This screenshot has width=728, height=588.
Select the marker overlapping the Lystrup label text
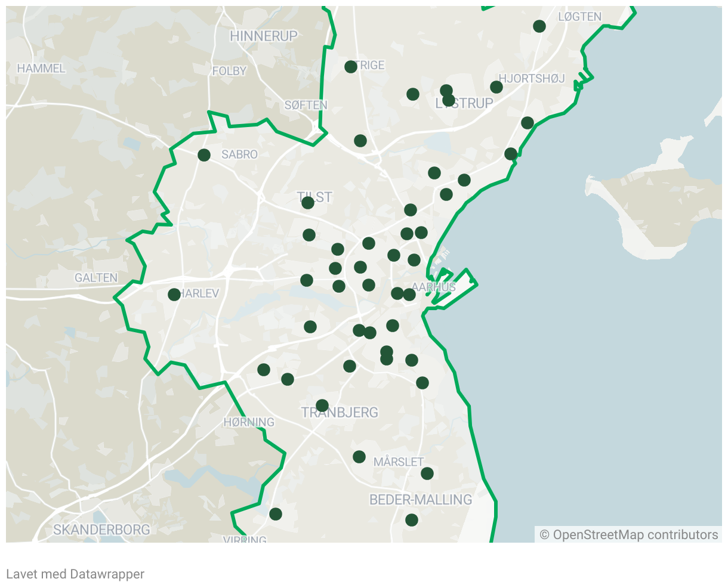click(449, 100)
